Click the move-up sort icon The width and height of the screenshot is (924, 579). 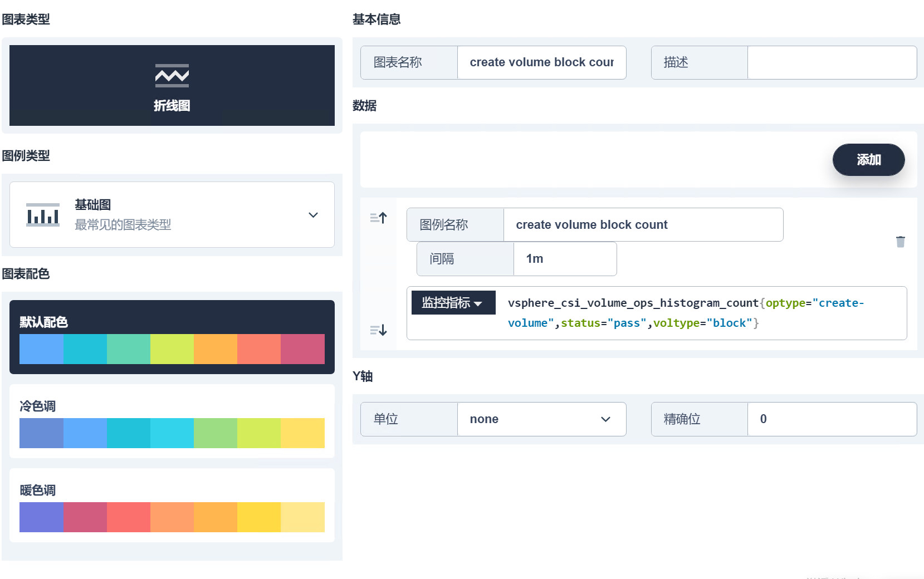[379, 218]
